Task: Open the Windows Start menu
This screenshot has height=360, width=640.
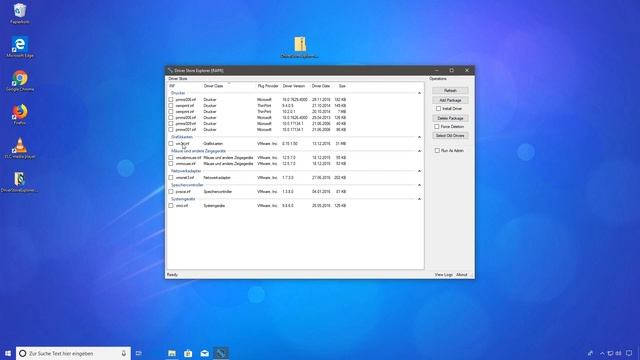Action: pos(7,353)
